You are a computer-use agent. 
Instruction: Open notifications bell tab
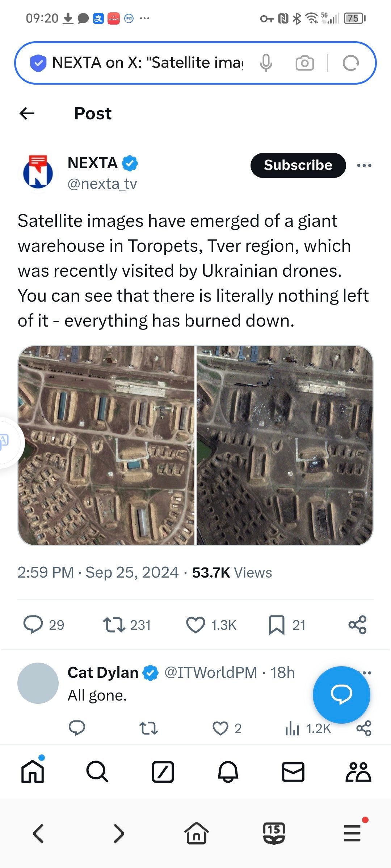pyautogui.click(x=228, y=772)
